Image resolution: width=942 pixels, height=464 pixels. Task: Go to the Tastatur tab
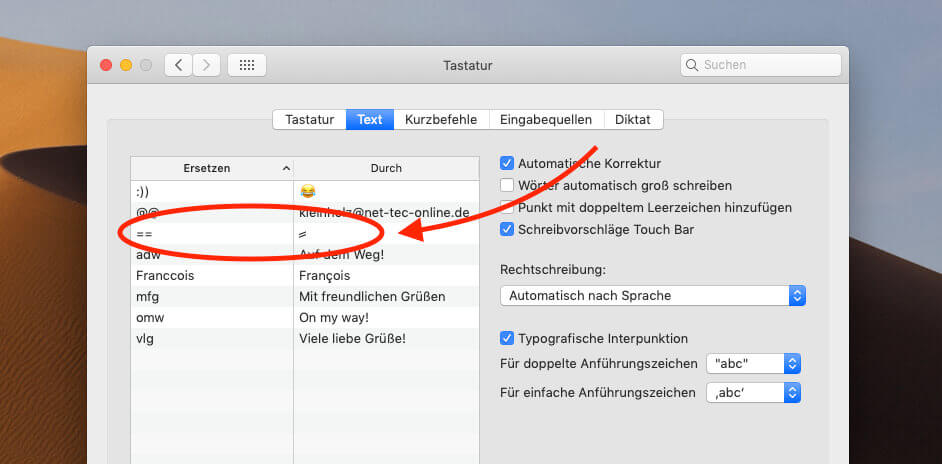[309, 119]
